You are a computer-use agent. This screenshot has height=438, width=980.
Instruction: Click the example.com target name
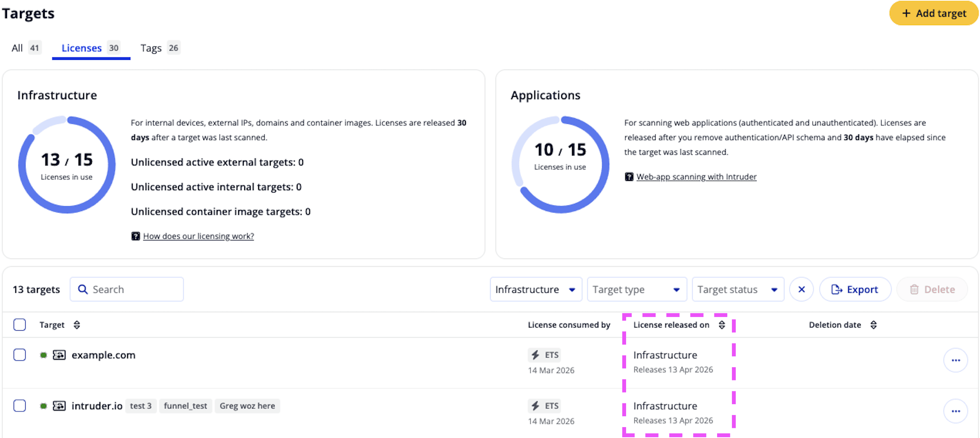(103, 355)
